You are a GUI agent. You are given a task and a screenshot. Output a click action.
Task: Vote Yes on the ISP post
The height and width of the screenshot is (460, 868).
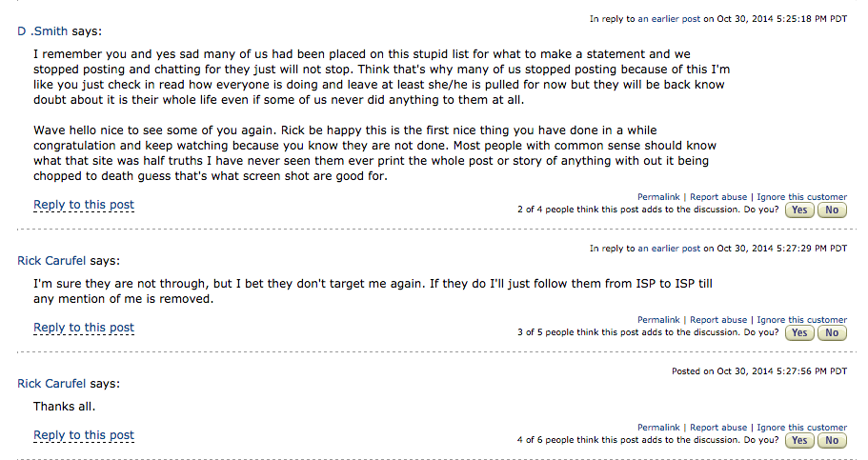[798, 332]
